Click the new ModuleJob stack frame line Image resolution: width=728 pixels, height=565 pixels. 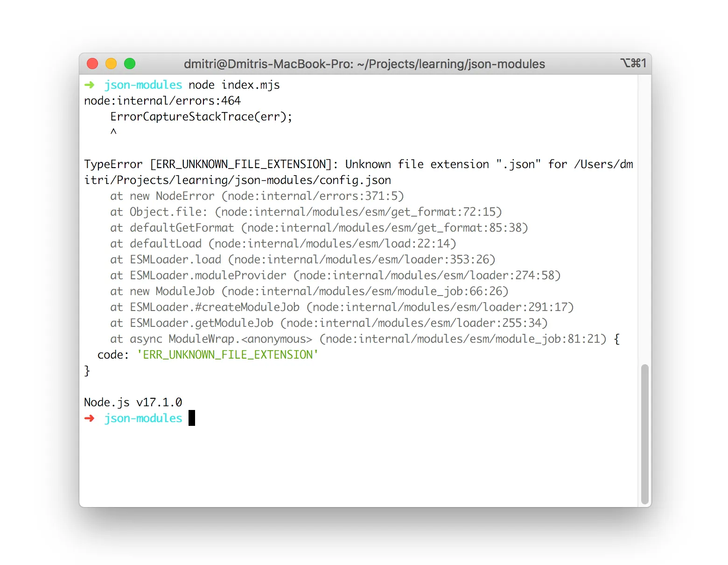point(310,291)
